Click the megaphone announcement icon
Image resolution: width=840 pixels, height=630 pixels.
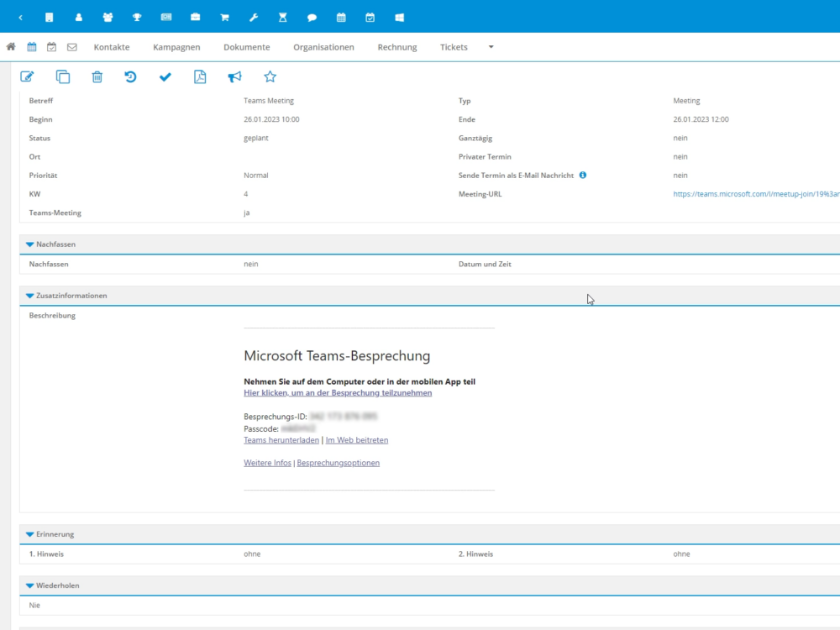(234, 77)
